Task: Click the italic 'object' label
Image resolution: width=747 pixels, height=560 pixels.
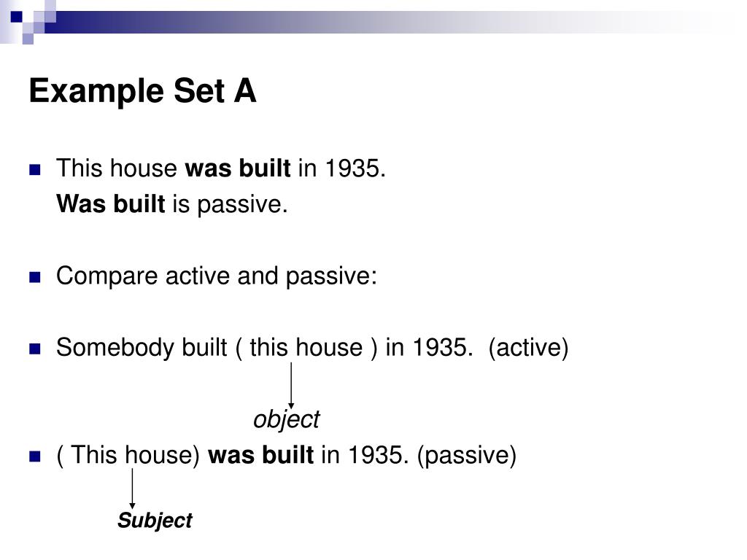Action: [286, 419]
